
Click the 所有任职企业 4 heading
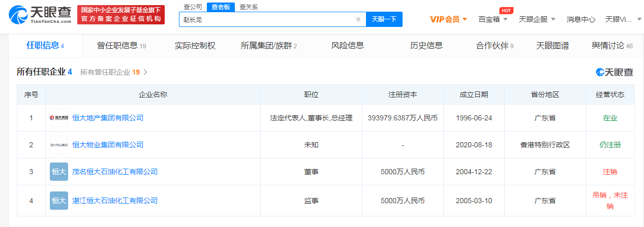pyautogui.click(x=44, y=72)
